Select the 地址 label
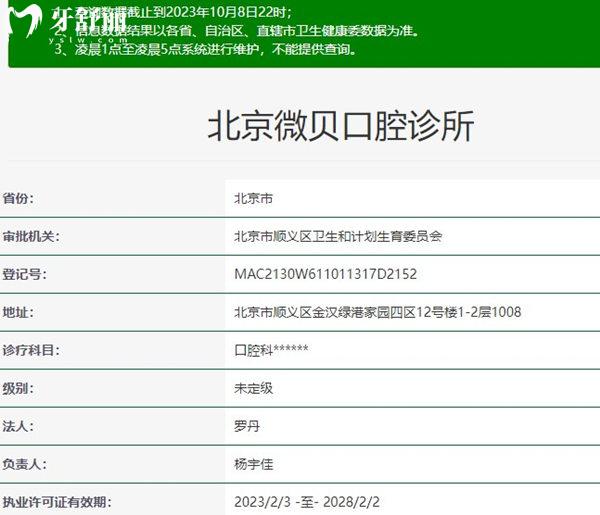The image size is (600, 515). [18, 312]
